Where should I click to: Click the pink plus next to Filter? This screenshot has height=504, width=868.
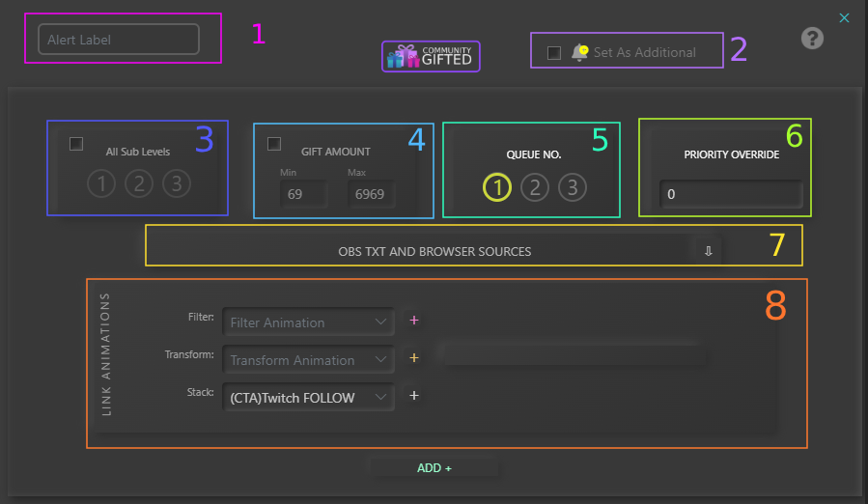(414, 321)
